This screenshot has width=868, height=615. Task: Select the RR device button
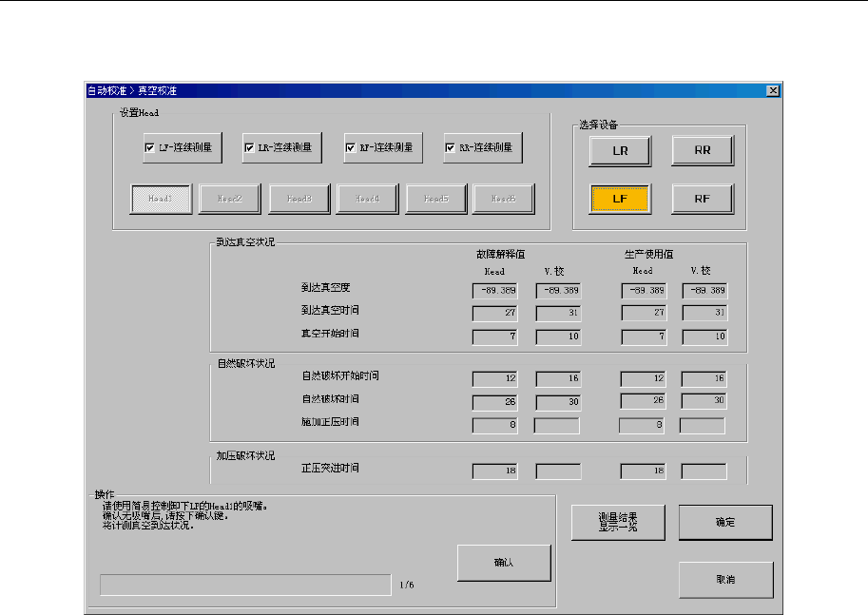pyautogui.click(x=704, y=150)
